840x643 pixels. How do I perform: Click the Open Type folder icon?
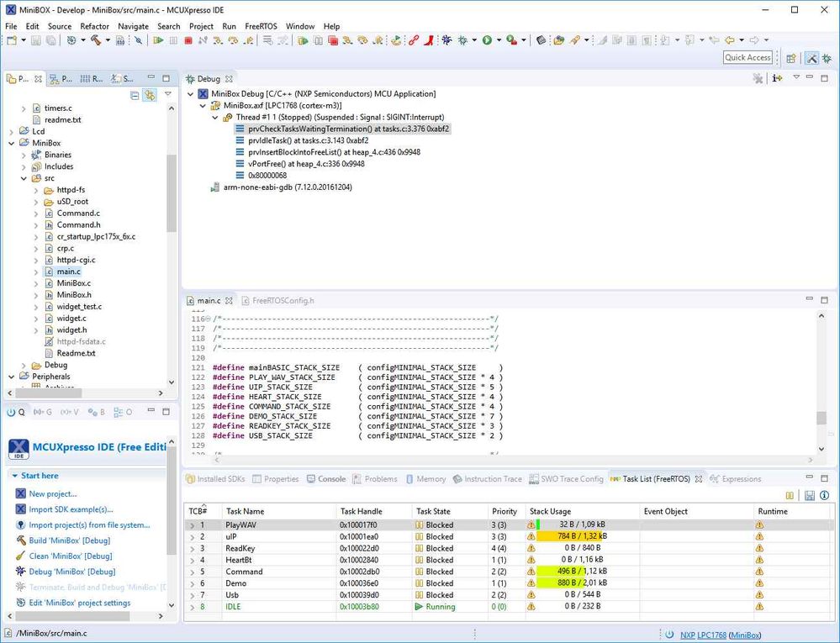coord(559,40)
